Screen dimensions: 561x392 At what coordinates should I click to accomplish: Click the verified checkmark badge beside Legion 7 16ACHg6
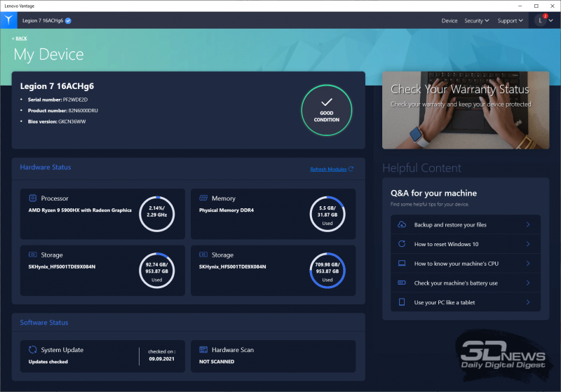click(x=68, y=21)
